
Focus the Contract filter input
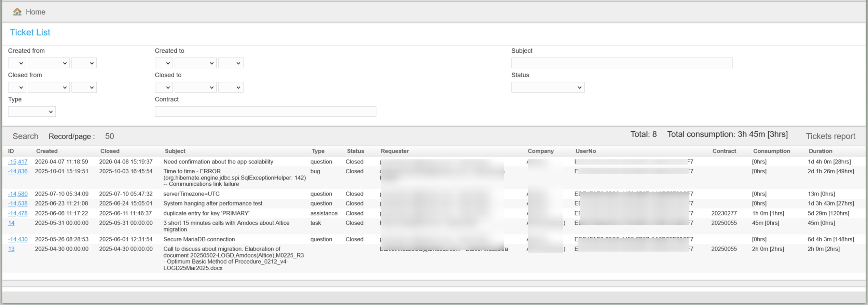click(x=265, y=112)
